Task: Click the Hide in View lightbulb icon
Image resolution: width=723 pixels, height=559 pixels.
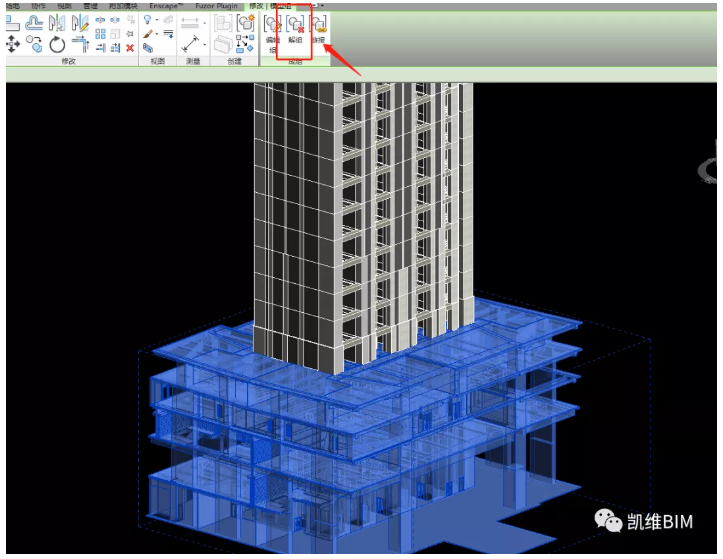Action: (148, 19)
